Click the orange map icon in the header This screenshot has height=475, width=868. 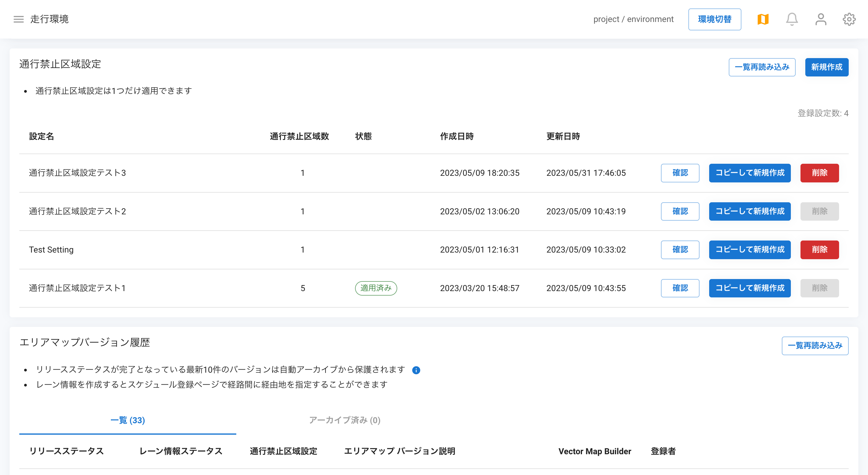[x=763, y=19]
